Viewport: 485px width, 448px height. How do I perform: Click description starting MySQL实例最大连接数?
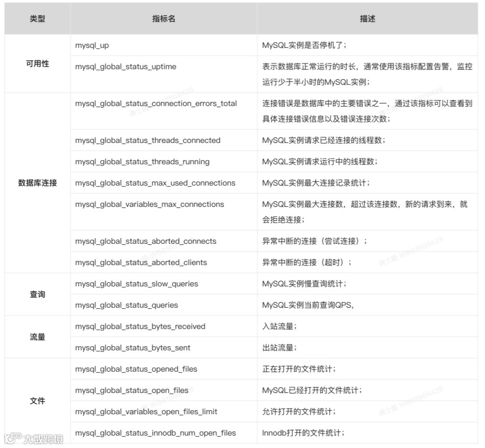[x=365, y=212]
